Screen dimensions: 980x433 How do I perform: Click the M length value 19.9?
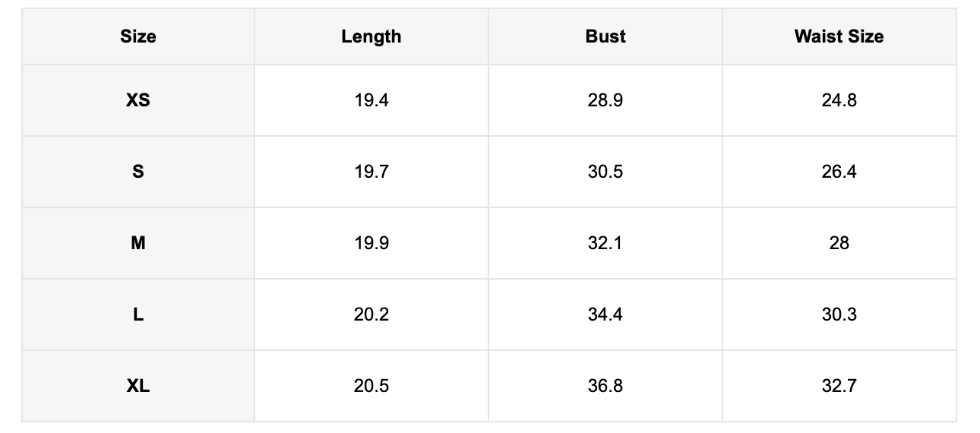(x=371, y=243)
